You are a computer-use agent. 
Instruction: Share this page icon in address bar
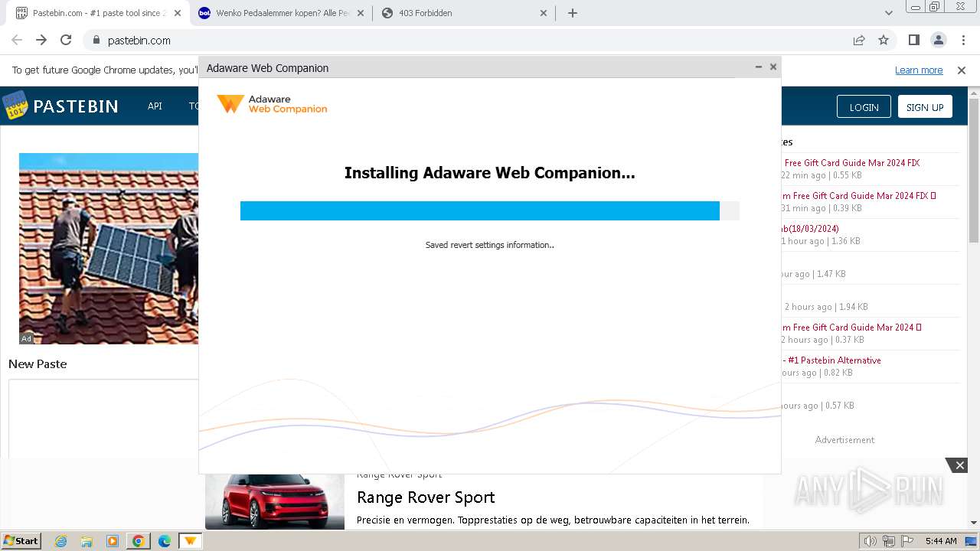point(859,40)
